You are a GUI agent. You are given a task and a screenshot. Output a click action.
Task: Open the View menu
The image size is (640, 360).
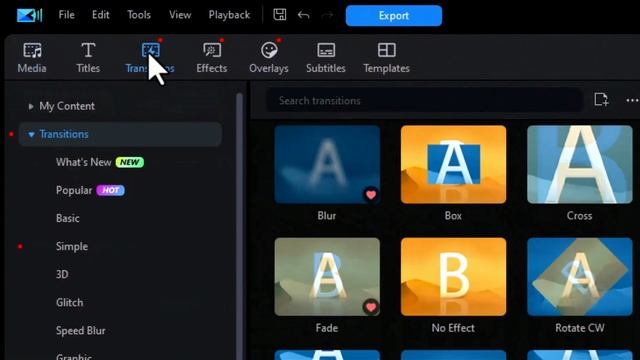click(x=180, y=15)
